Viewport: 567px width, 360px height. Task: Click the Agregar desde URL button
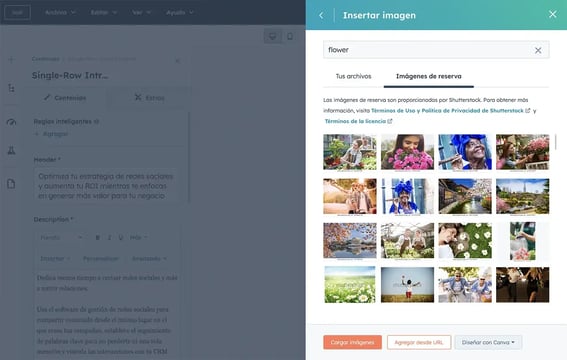coord(419,342)
